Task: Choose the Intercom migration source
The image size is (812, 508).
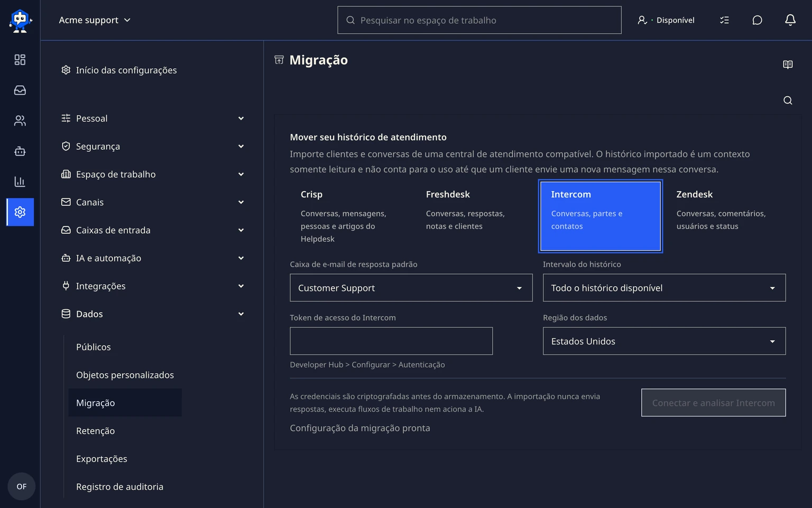Action: [601, 216]
